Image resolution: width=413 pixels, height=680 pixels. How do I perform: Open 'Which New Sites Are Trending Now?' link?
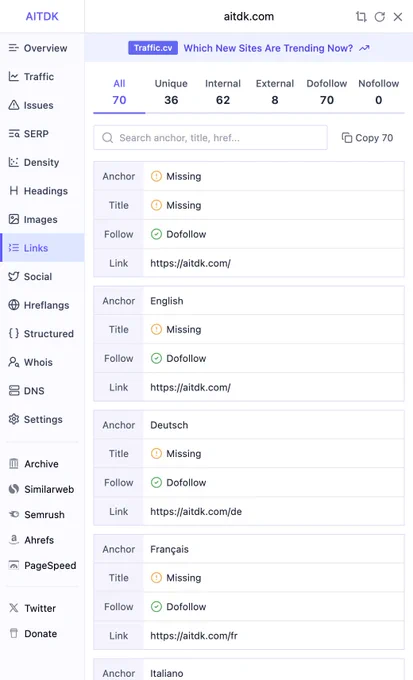268,48
